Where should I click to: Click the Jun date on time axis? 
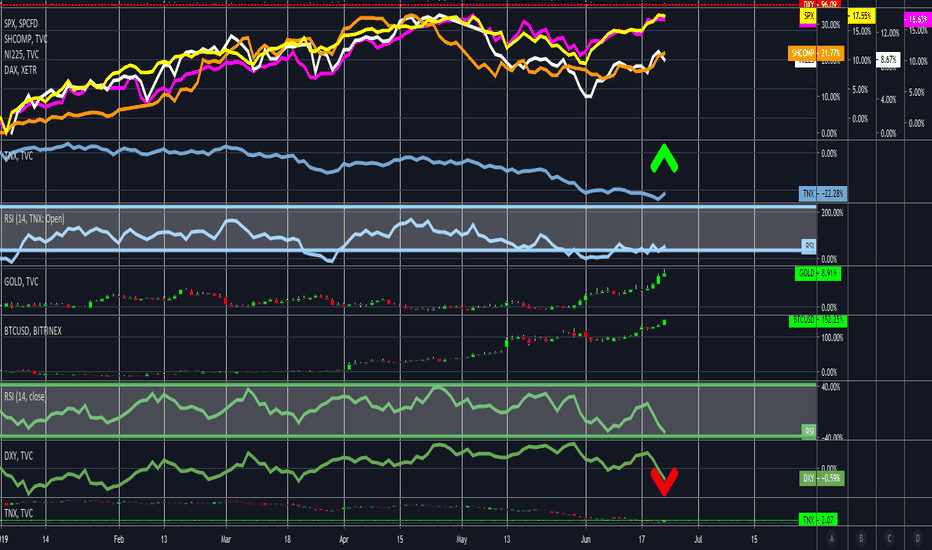point(586,540)
